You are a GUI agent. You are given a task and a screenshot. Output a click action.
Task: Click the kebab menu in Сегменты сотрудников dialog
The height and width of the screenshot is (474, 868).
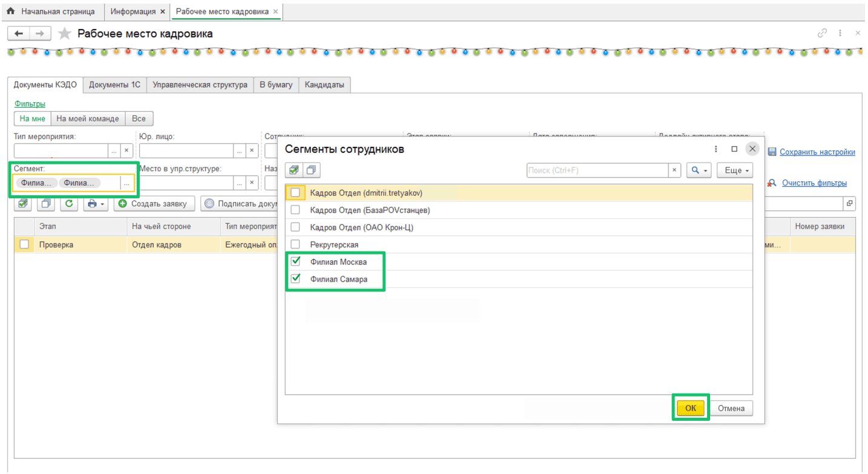pos(716,149)
